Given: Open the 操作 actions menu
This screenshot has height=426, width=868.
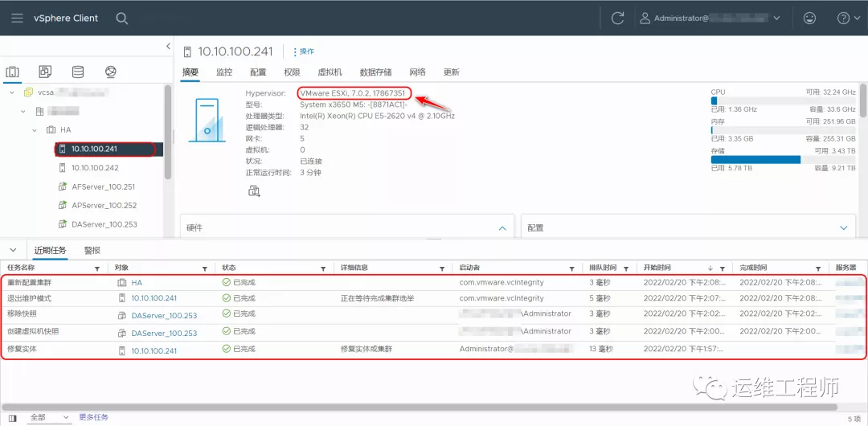Looking at the screenshot, I should 304,51.
